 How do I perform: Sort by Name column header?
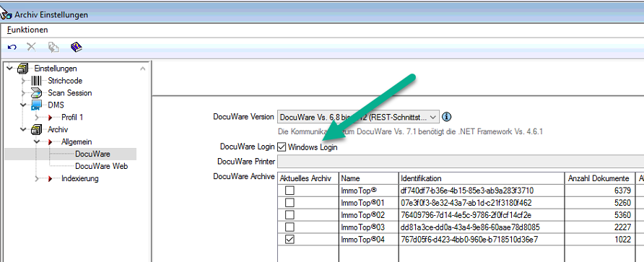coord(369,178)
